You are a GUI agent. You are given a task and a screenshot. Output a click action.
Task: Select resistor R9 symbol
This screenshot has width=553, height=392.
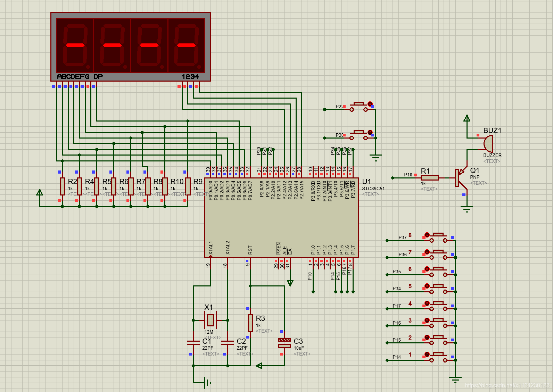(188, 186)
